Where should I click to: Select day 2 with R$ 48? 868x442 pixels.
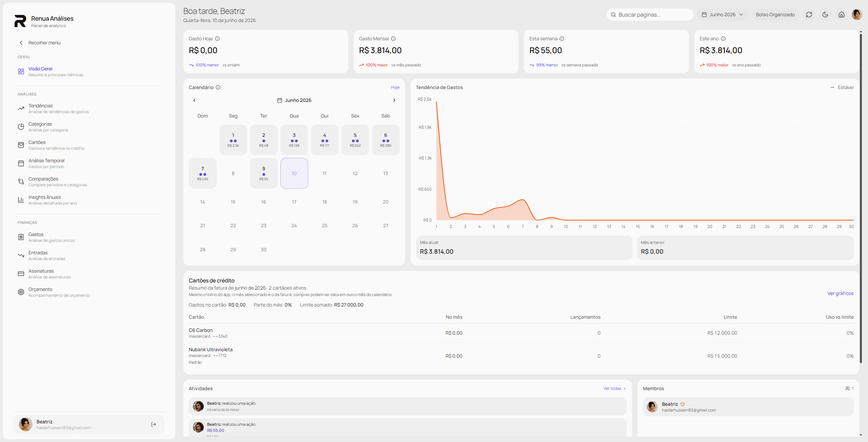coord(264,140)
